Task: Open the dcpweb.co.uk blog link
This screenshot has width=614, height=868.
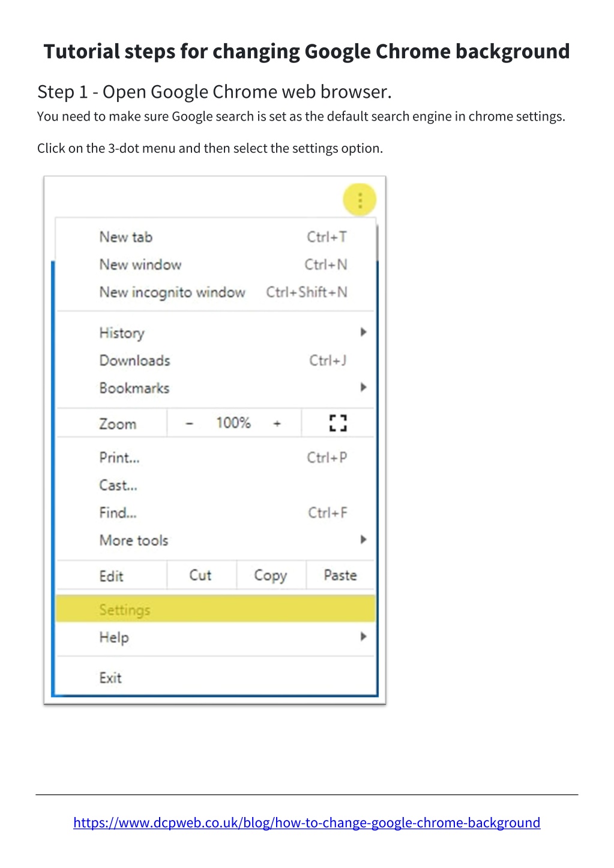Action: (x=307, y=823)
